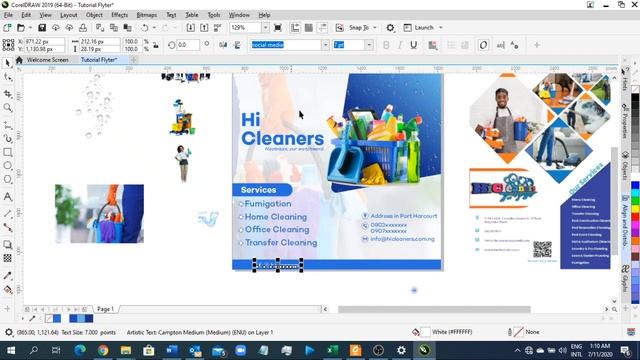This screenshot has width=640, height=360.
Task: Open the zoom level dropdown
Action: pos(265,28)
